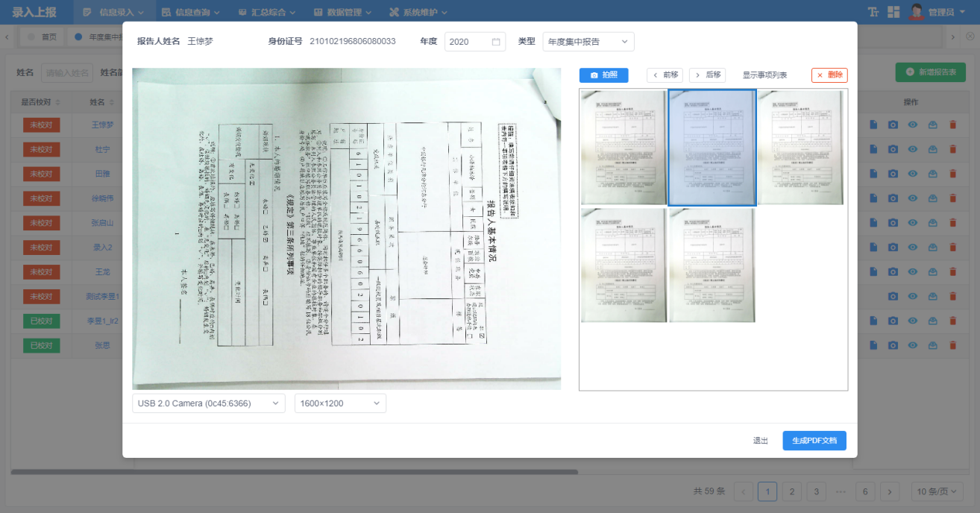
Task: Click 显示事项列表 to show item list
Action: pos(764,75)
